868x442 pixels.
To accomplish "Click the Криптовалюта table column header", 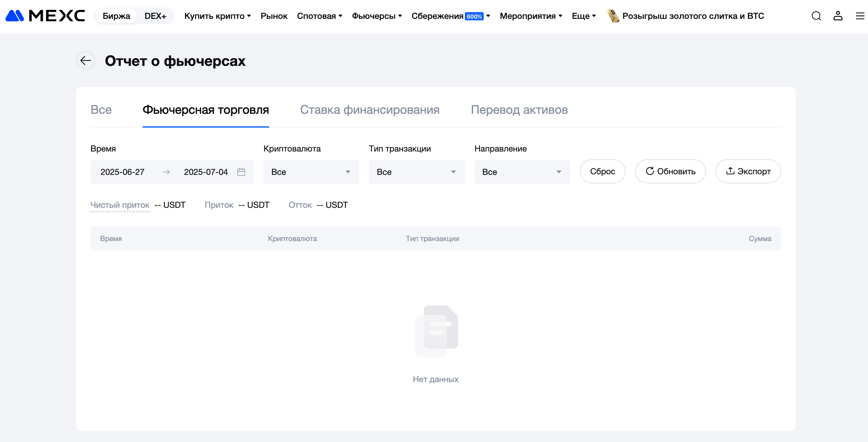I will [292, 238].
